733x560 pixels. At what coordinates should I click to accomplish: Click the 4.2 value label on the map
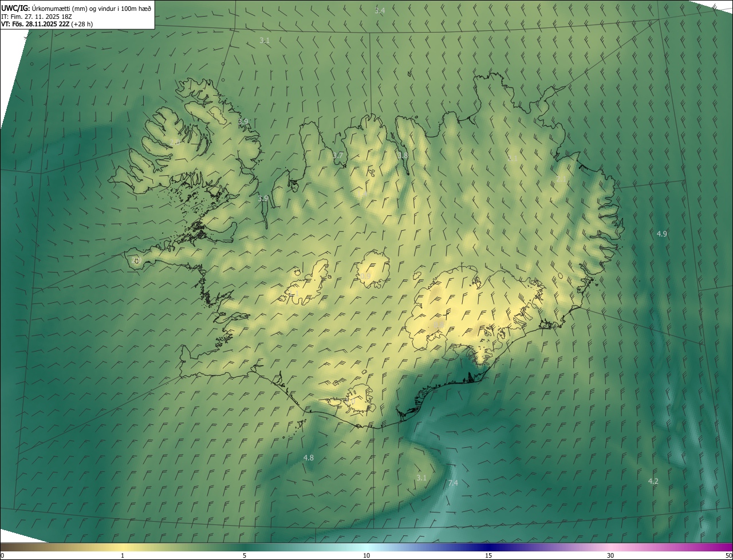(x=653, y=481)
